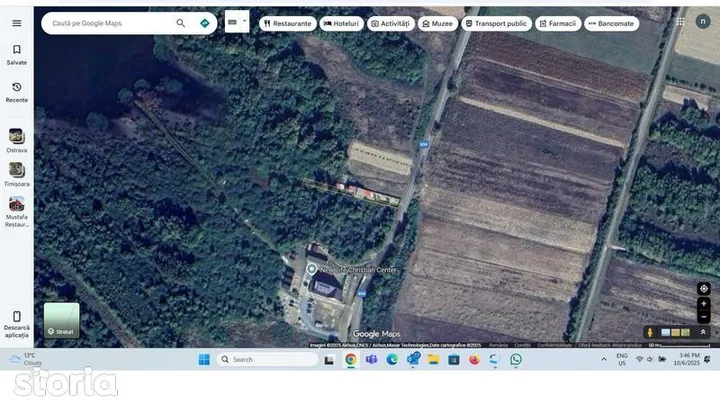Expand the imagery panel with the double chevron
This screenshot has height=405, width=720.
point(703,332)
